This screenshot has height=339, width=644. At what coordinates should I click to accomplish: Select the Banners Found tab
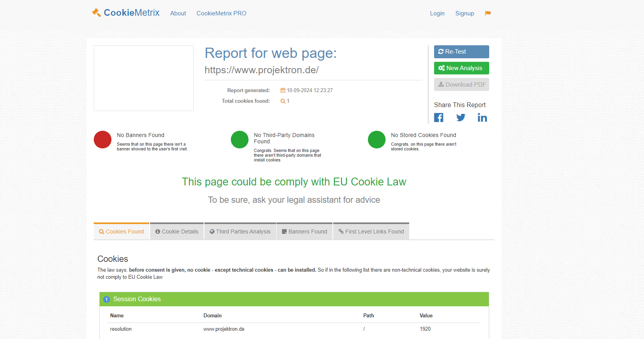pyautogui.click(x=304, y=232)
